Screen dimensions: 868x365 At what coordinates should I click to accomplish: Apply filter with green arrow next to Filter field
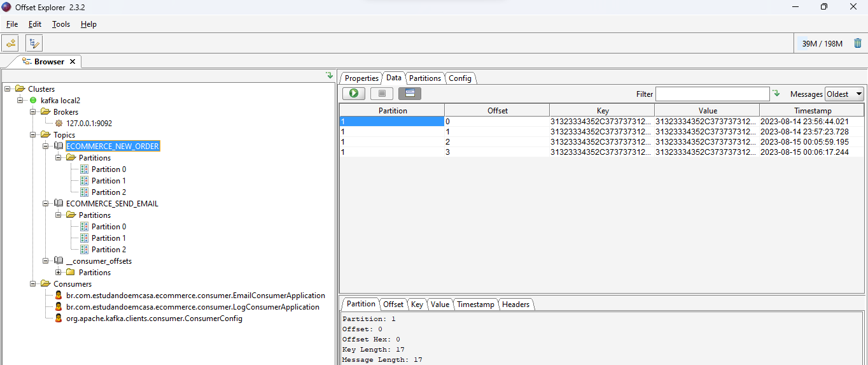776,94
